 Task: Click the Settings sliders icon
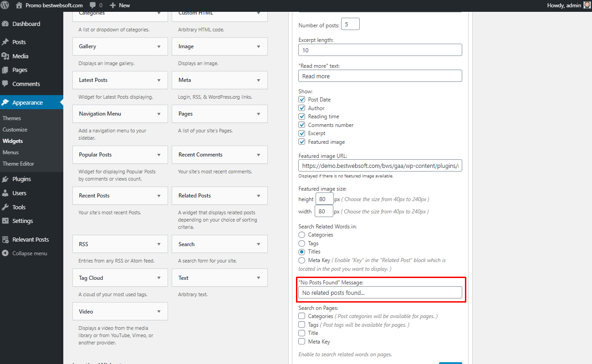coord(5,221)
